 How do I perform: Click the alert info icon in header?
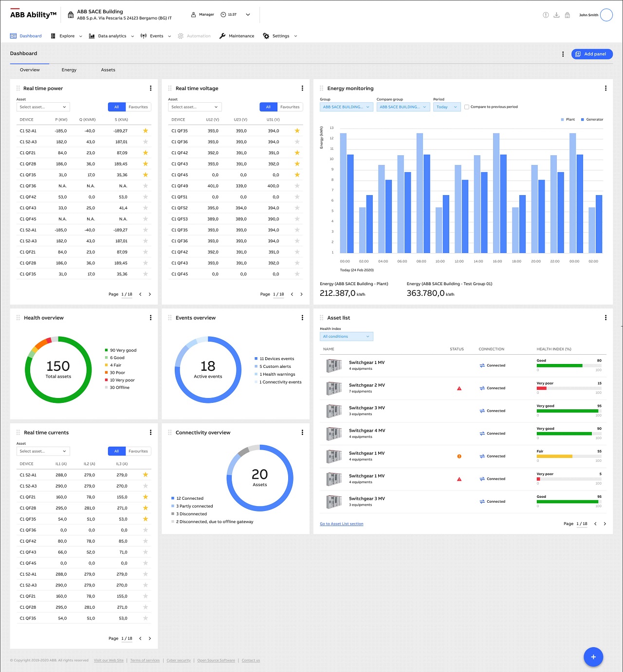(x=546, y=15)
